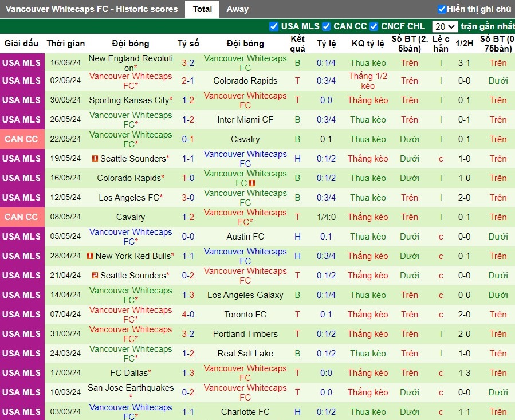Click the 1-3 half-time score for FC Dallas
515x420 pixels.
pos(465,372)
